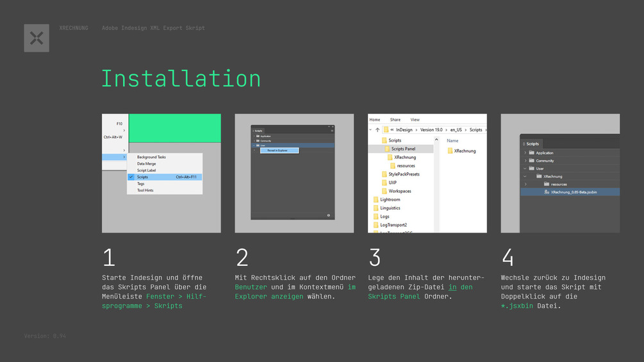The image size is (644, 362).
Task: Select the Logs folder in Explorer tree
Action: coord(381,217)
